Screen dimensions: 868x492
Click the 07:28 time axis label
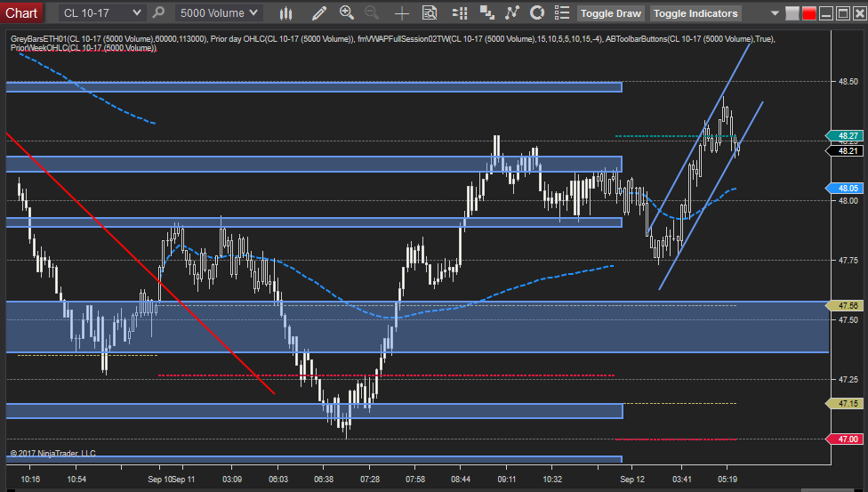coord(370,480)
